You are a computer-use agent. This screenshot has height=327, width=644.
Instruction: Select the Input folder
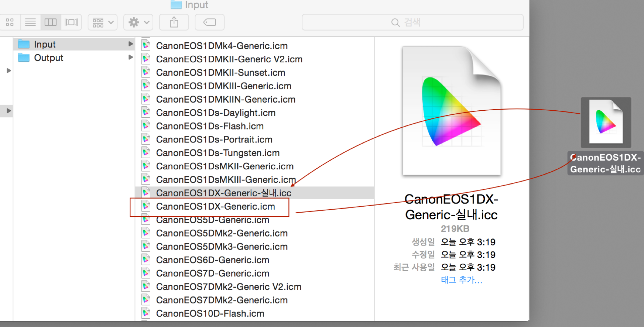45,44
